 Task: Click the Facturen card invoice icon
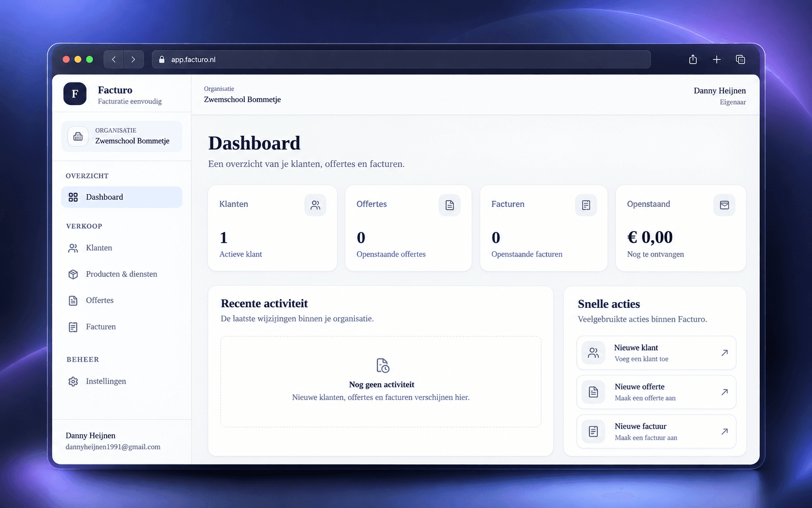(x=586, y=205)
